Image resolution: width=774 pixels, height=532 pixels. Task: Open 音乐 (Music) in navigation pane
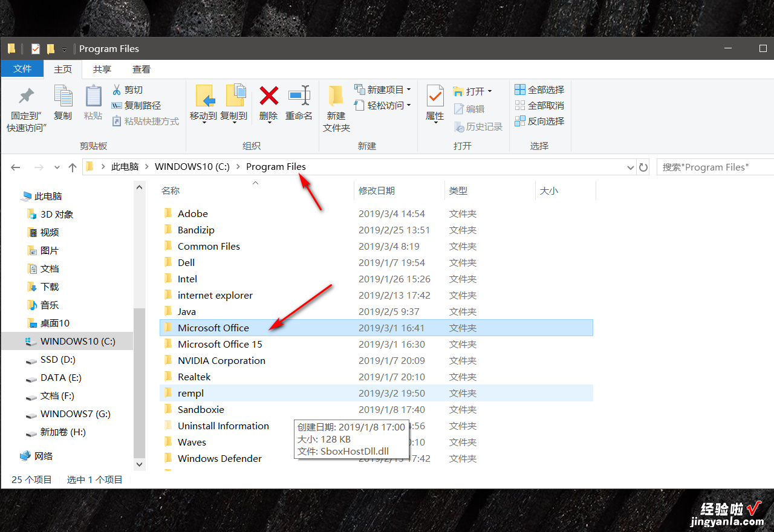tap(43, 305)
